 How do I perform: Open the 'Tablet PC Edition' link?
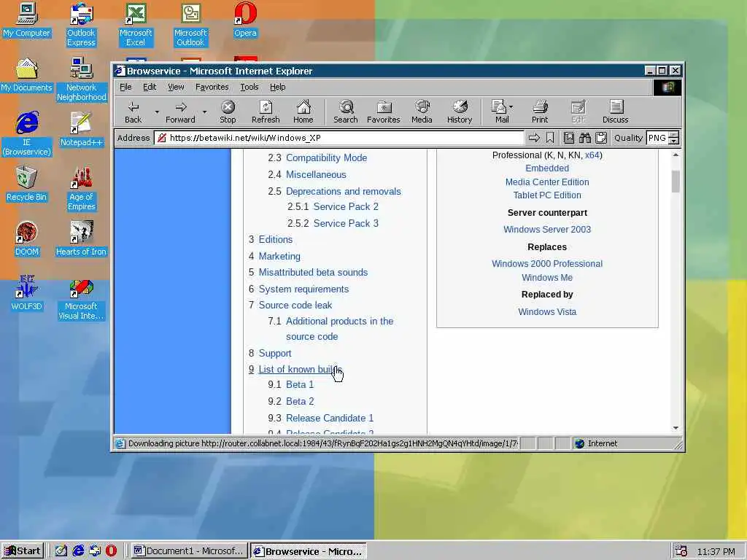tap(547, 195)
